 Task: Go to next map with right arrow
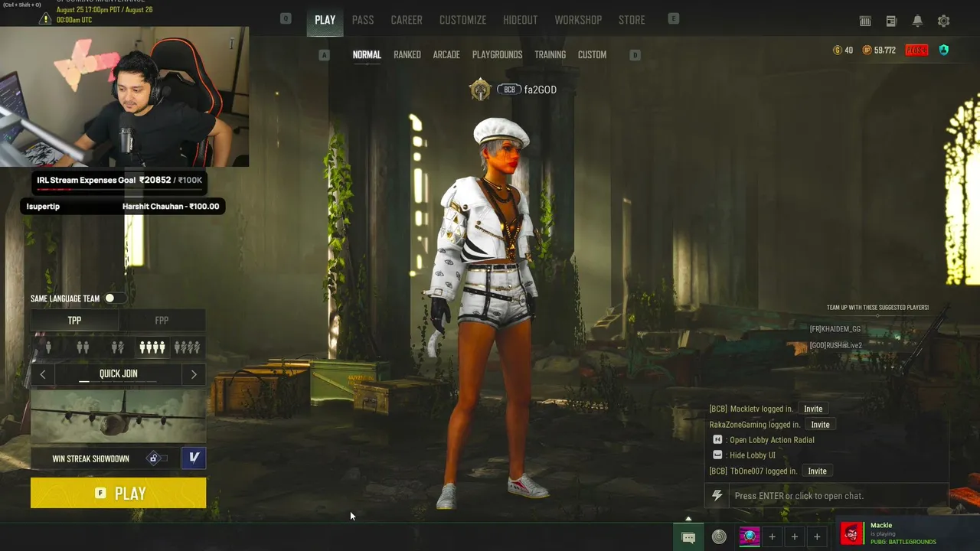[x=194, y=374]
